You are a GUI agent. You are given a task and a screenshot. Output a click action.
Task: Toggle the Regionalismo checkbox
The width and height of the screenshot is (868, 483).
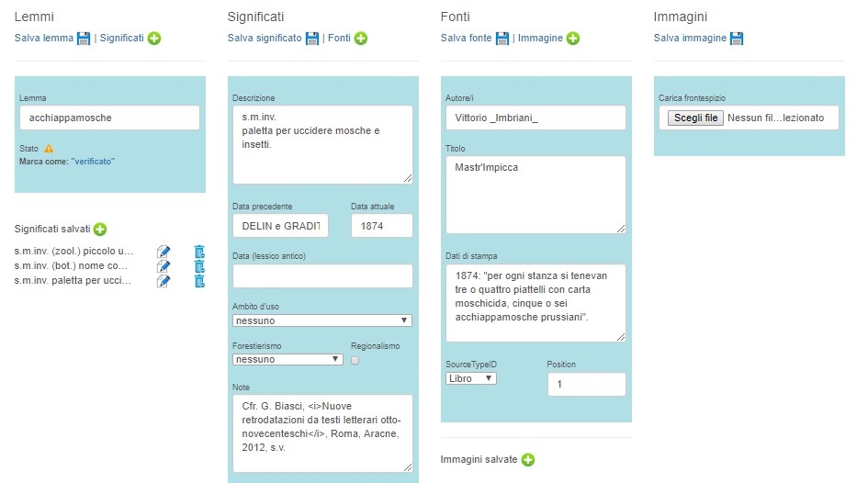[355, 360]
